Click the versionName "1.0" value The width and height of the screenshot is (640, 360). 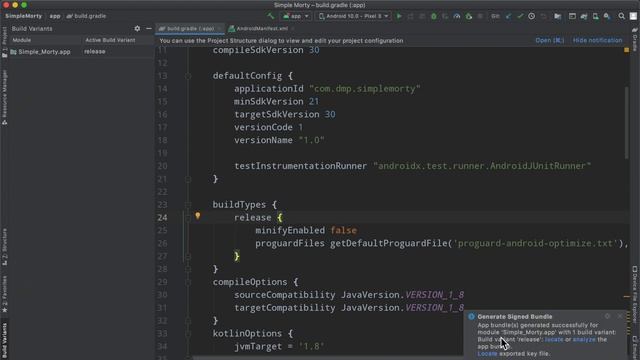311,140
